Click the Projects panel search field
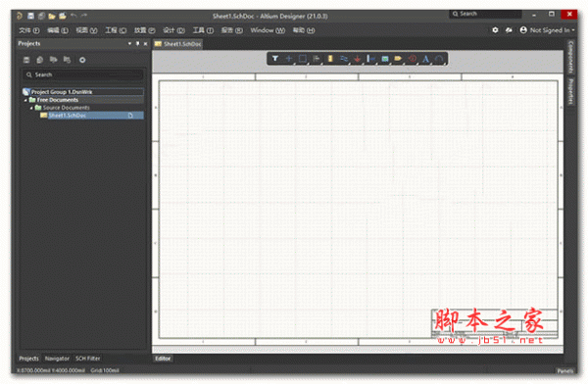 click(83, 75)
